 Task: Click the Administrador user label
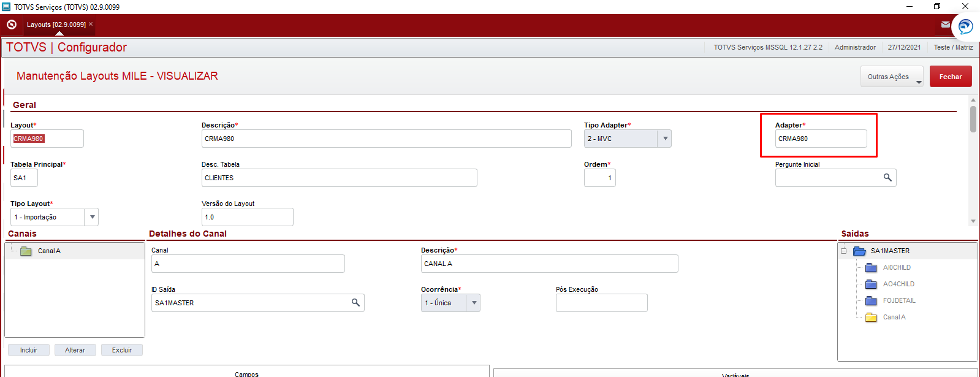point(855,47)
